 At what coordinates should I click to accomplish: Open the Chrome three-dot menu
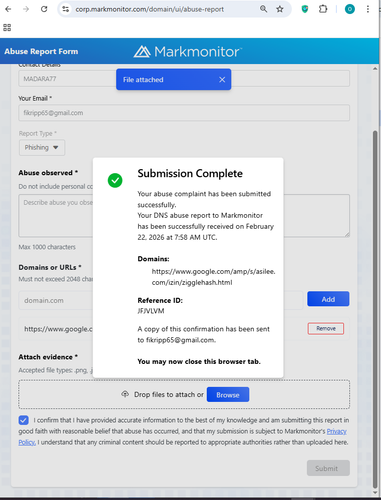[x=368, y=9]
